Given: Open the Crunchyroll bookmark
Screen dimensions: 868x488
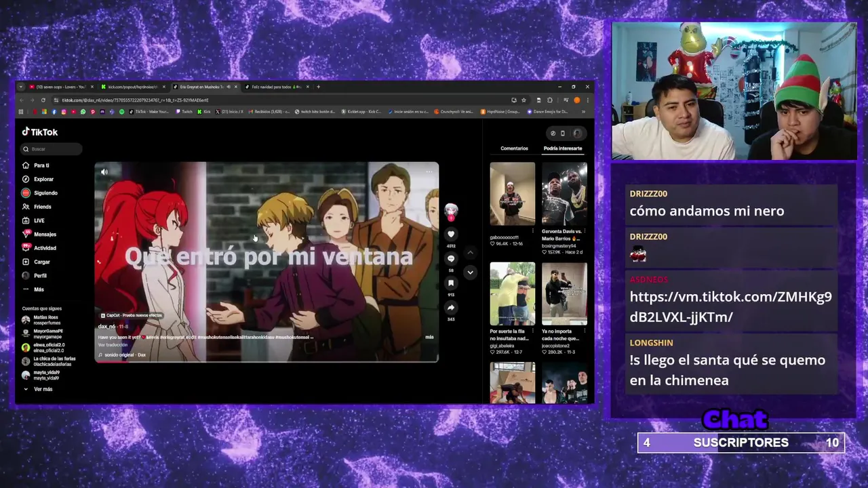Looking at the screenshot, I should [x=454, y=112].
